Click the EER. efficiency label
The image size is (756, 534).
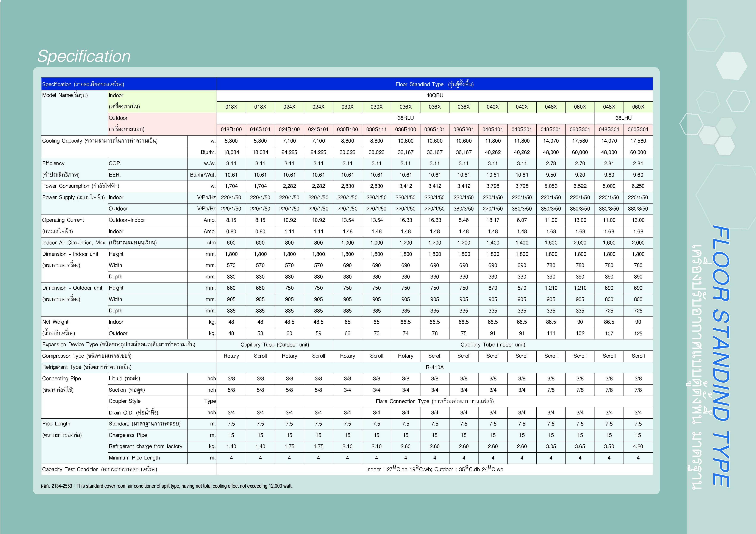coord(115,175)
